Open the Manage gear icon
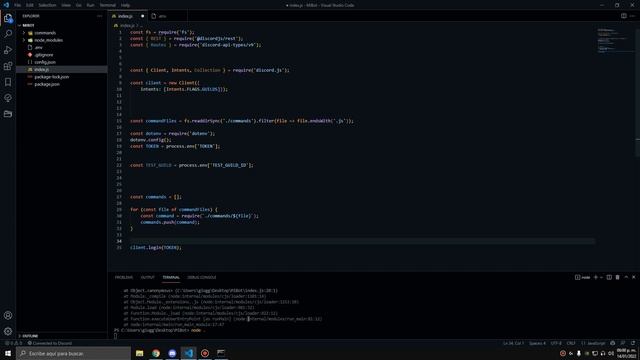Viewport: 640px width, 360px height. pyautogui.click(x=8, y=331)
